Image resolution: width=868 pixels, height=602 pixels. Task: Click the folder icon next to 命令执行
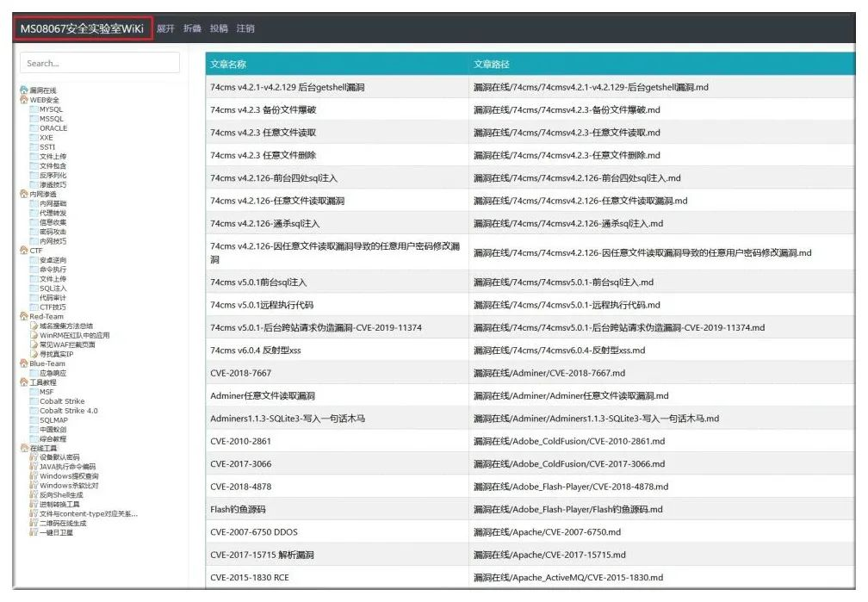coord(34,270)
